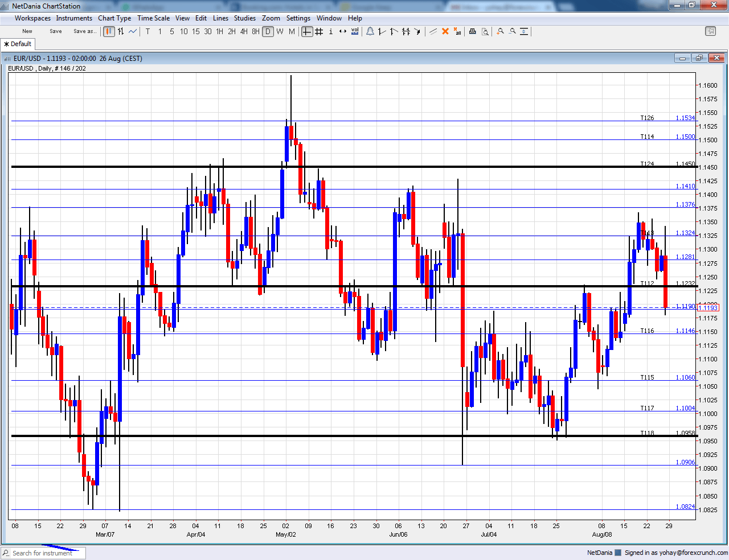Remove all drawings with the X-all icon
The image size is (729, 560).
point(457,31)
